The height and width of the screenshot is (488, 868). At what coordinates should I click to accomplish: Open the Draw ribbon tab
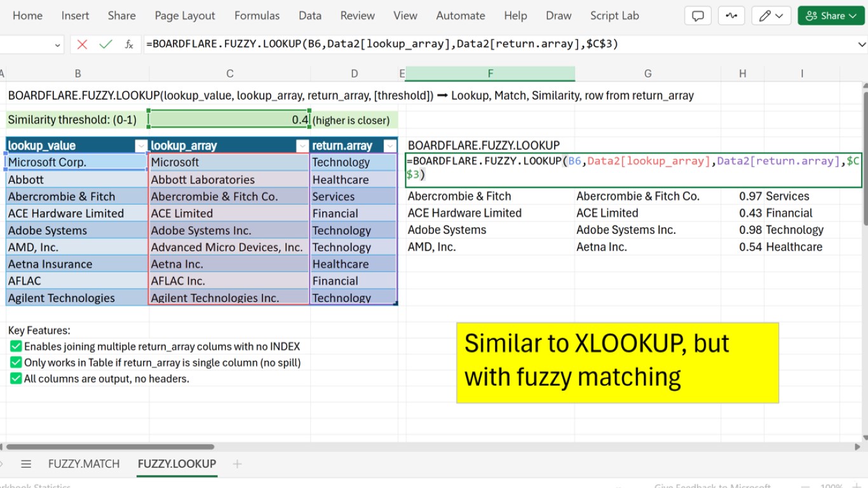[x=559, y=16]
